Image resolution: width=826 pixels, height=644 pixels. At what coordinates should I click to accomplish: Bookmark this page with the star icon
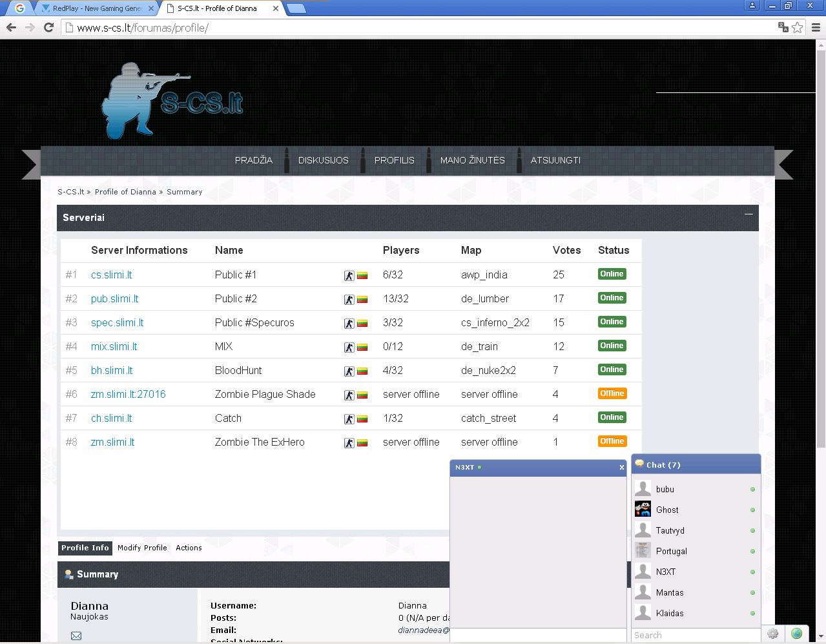[x=798, y=27]
